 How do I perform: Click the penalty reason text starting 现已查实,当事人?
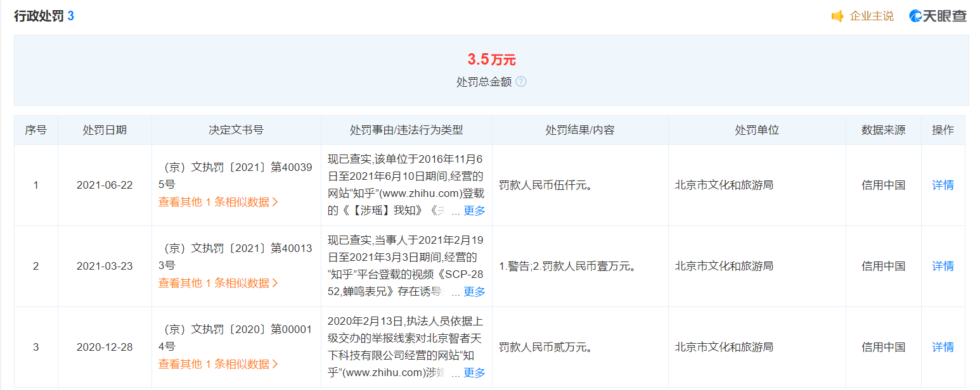click(x=406, y=265)
